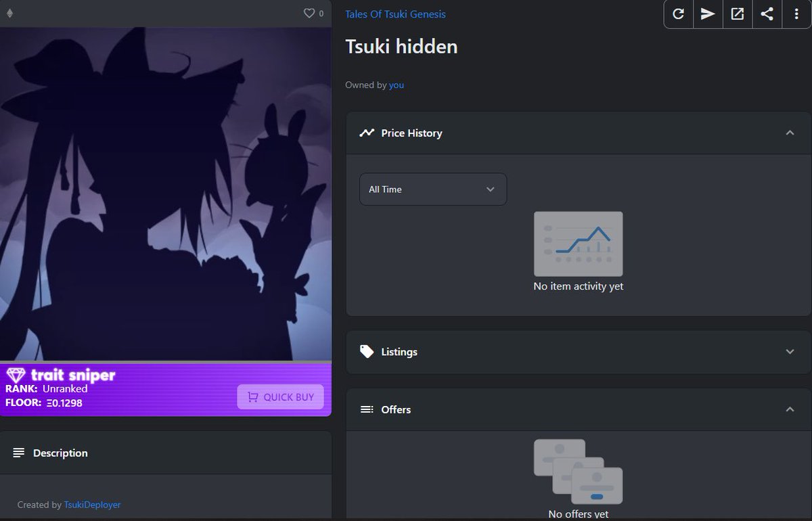Open the three-dot more options menu

796,14
